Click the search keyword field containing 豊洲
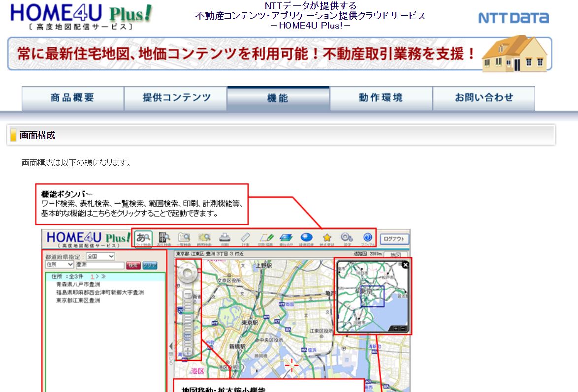The height and width of the screenshot is (392, 578). pos(100,265)
